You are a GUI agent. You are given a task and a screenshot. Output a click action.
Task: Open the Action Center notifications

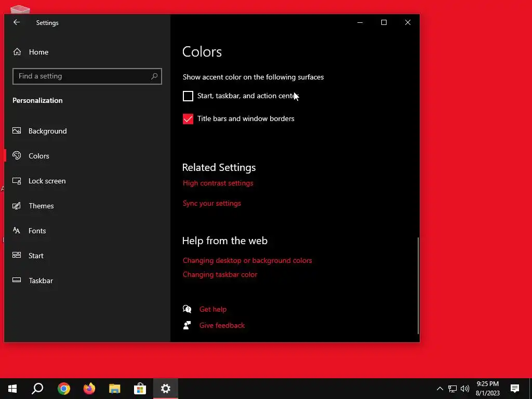point(515,389)
